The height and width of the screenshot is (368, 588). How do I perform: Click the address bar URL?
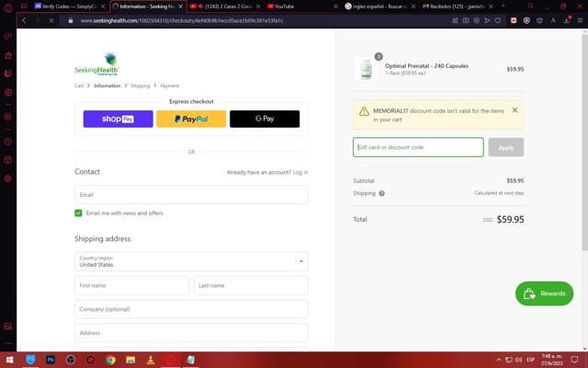(182, 20)
